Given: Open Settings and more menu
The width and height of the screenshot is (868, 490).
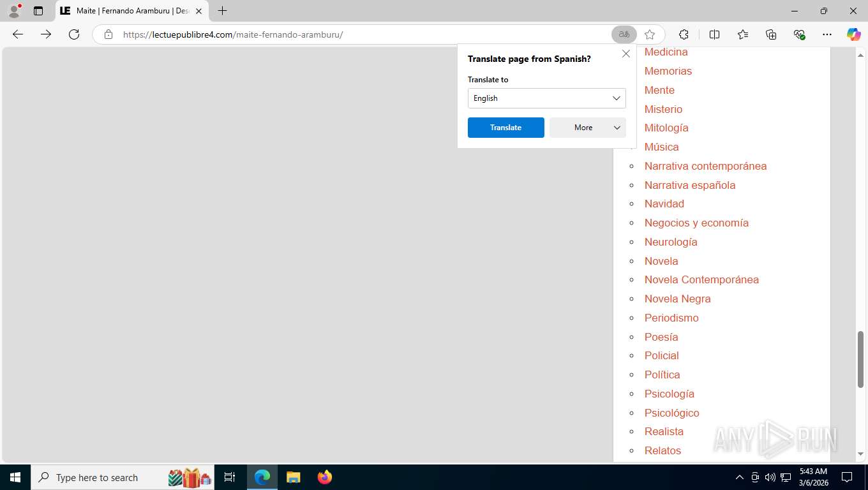Looking at the screenshot, I should pos(827,34).
